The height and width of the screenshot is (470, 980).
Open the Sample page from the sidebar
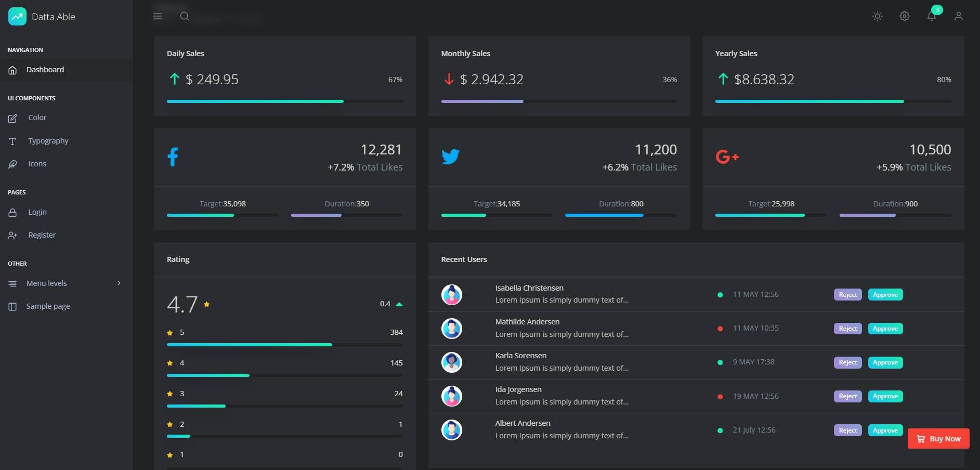pos(48,306)
